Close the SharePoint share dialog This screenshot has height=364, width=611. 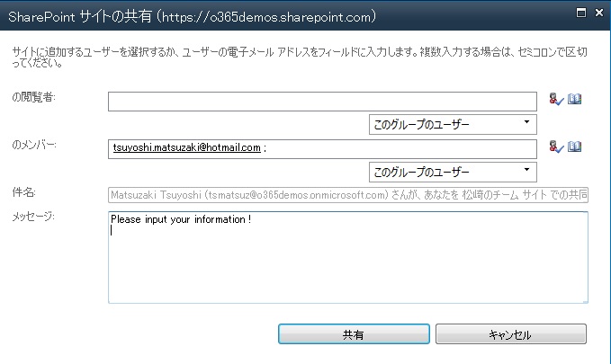pos(599,13)
